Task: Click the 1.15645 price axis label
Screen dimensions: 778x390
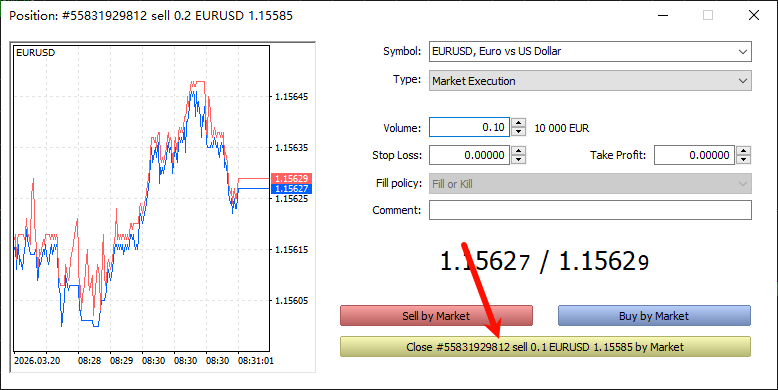Action: coord(292,97)
